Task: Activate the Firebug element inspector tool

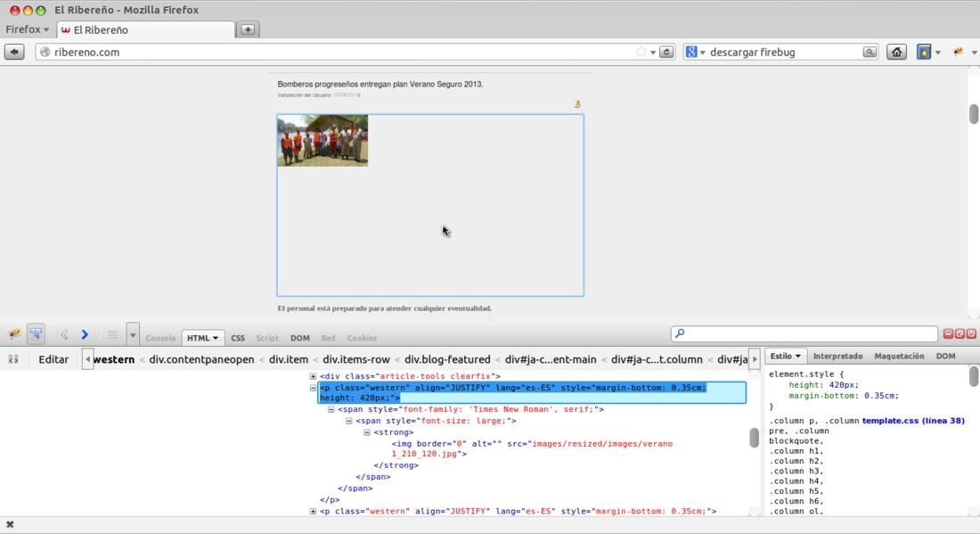Action: [x=36, y=334]
